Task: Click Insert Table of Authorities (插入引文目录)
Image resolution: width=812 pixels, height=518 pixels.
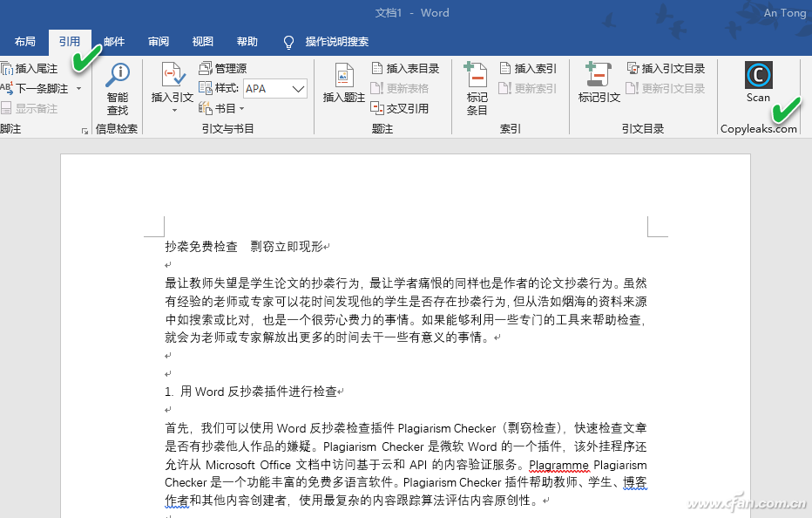Action: 667,68
